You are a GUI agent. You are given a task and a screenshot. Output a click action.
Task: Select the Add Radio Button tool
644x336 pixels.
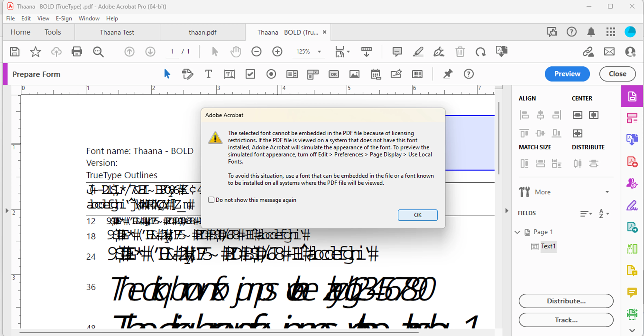271,74
